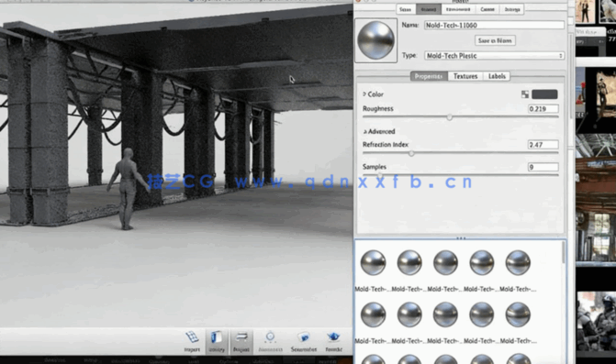Click the Save to library button
This screenshot has height=364, width=616.
click(x=495, y=40)
